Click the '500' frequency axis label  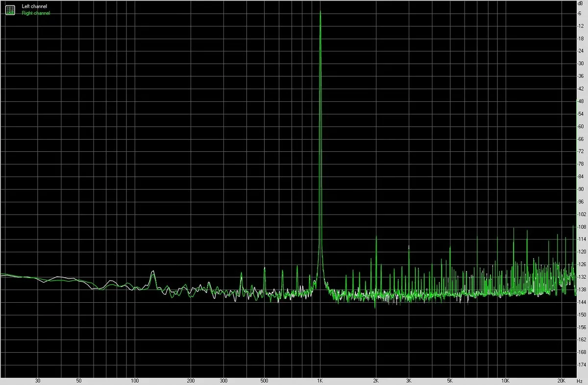click(x=264, y=380)
